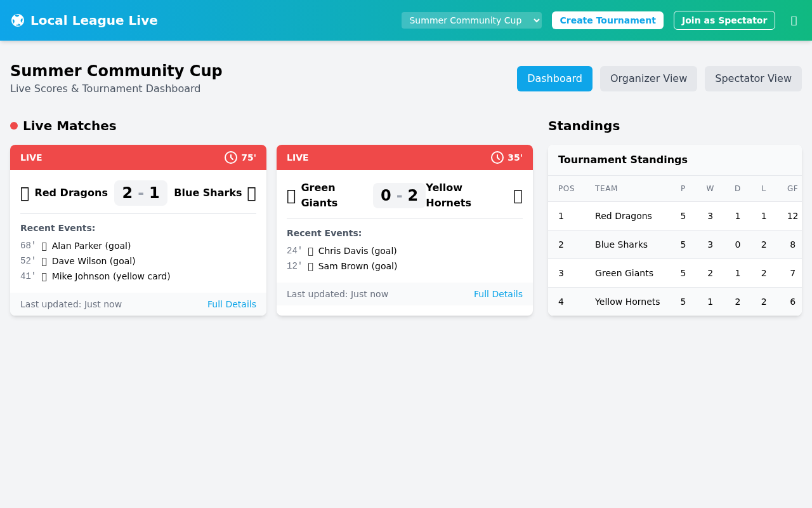Click the red live indicator dot beside Live Matches
This screenshot has height=508, width=812.
[13, 125]
